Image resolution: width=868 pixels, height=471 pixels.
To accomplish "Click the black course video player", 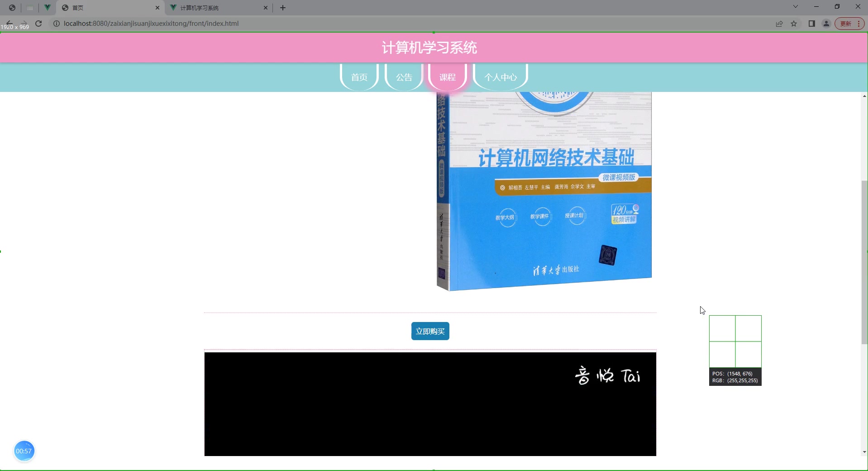I will (x=430, y=404).
